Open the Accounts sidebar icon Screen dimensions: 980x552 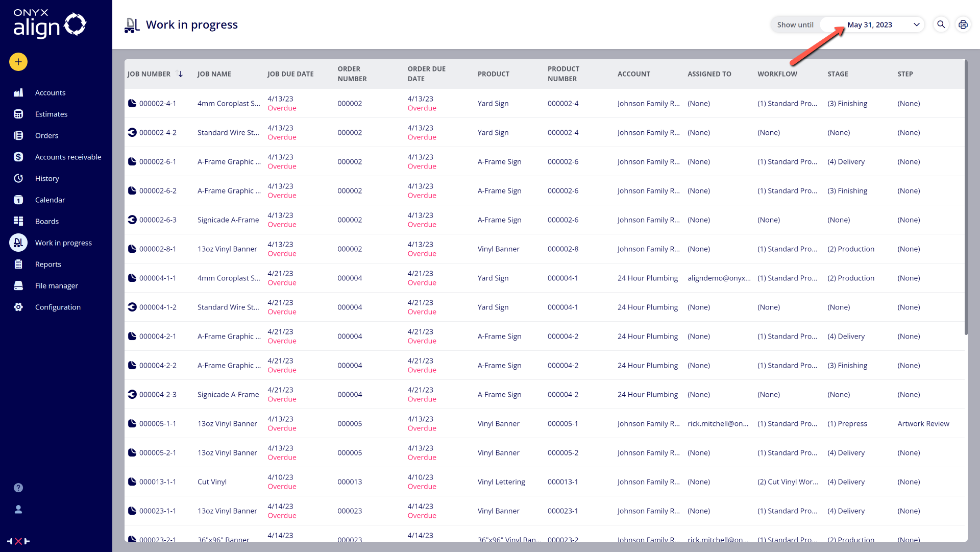pyautogui.click(x=18, y=92)
